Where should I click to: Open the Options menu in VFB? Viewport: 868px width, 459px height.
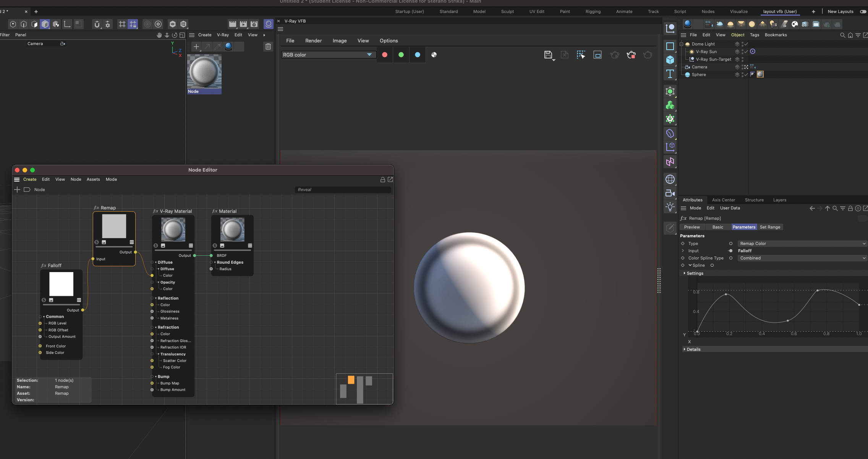click(389, 41)
